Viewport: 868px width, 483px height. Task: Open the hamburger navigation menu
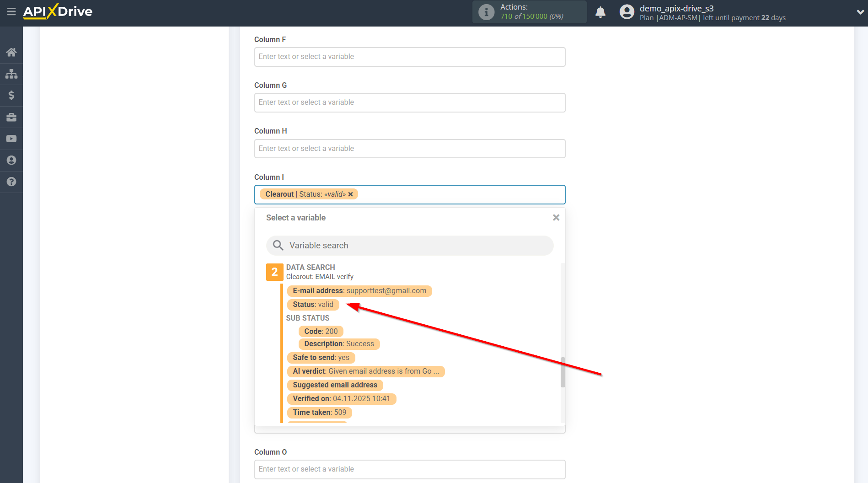click(11, 12)
